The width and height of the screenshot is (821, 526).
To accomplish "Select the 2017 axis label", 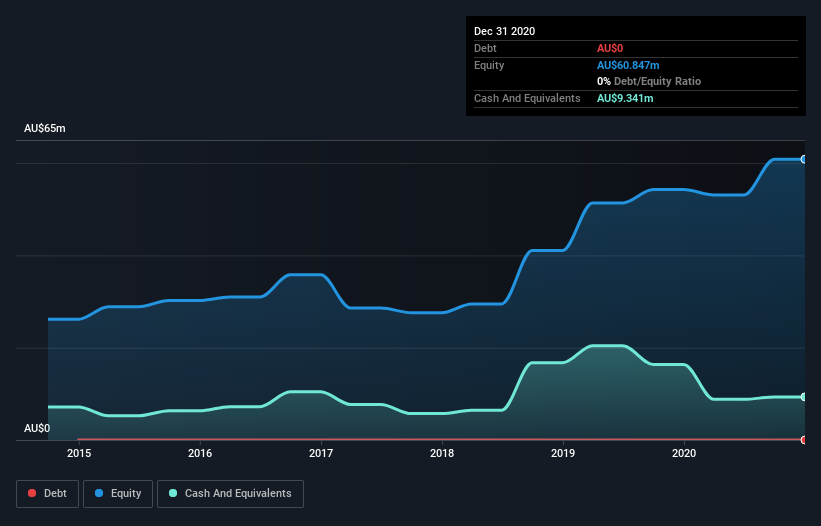I will coord(321,453).
